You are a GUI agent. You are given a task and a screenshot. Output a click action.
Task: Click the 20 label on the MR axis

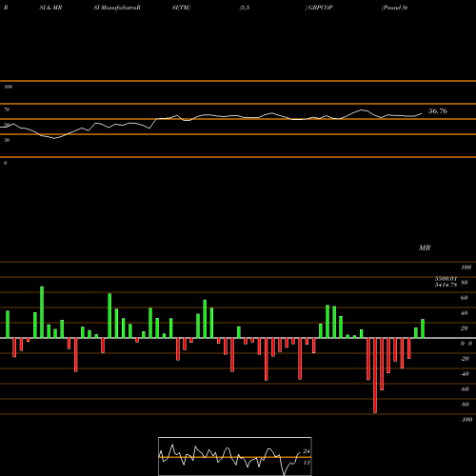(x=465, y=328)
